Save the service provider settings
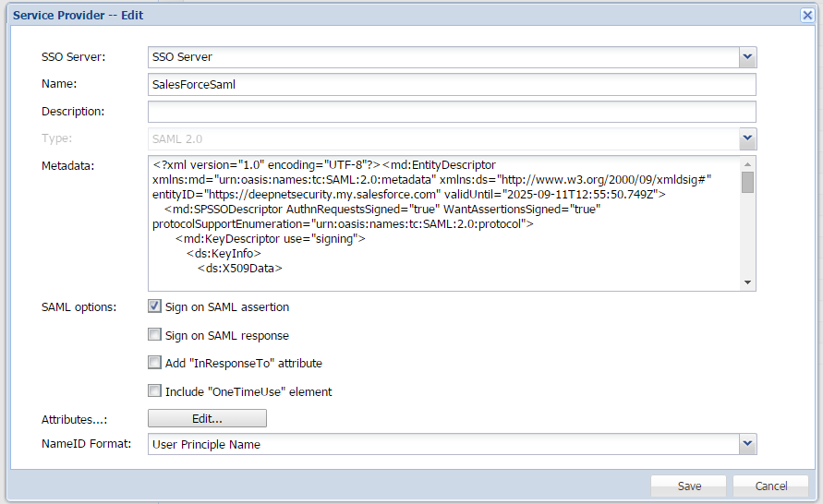 [689, 486]
